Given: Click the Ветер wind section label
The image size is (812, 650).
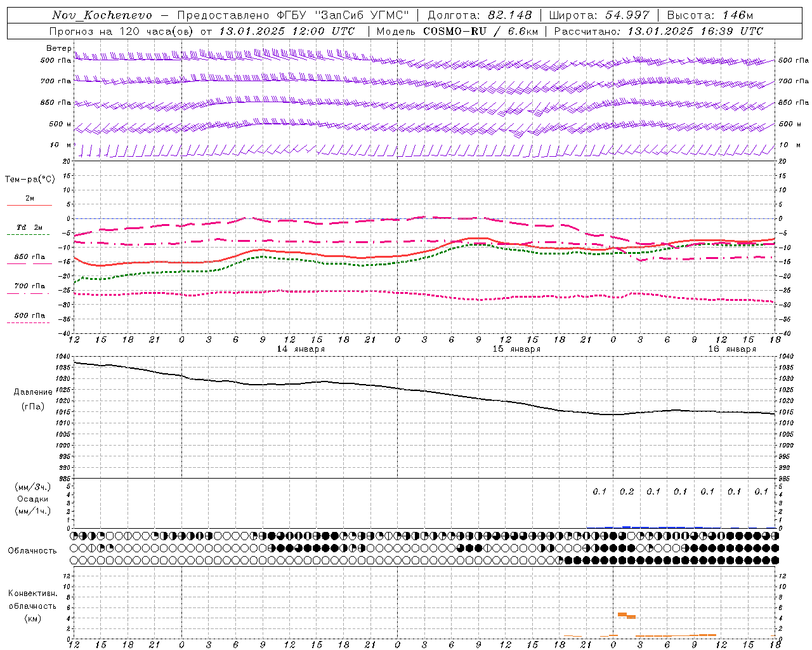Looking at the screenshot, I should 58,48.
